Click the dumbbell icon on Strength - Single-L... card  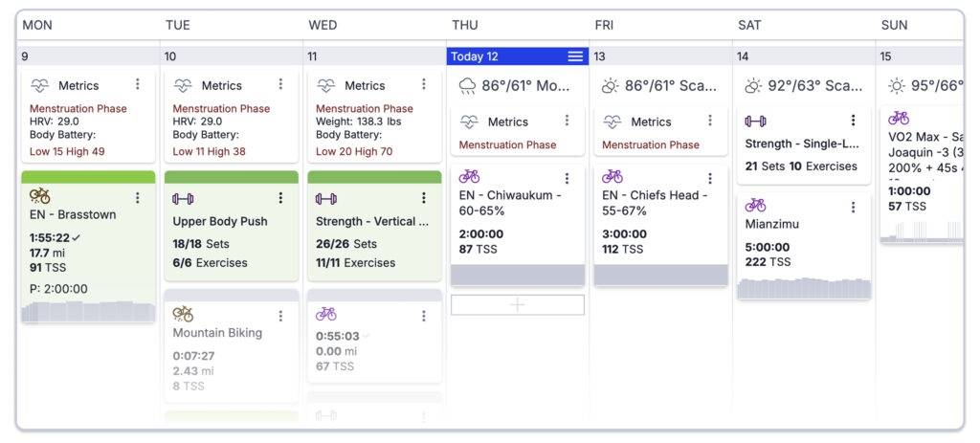pyautogui.click(x=755, y=121)
